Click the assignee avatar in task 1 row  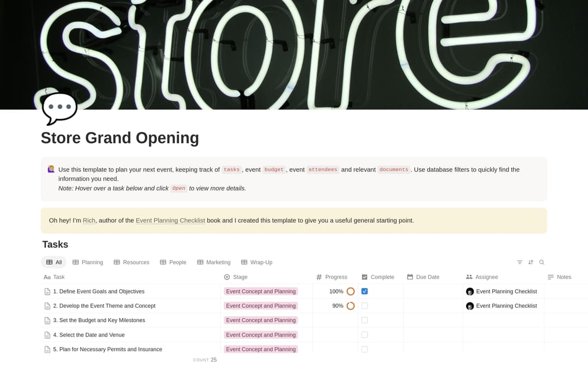point(470,292)
